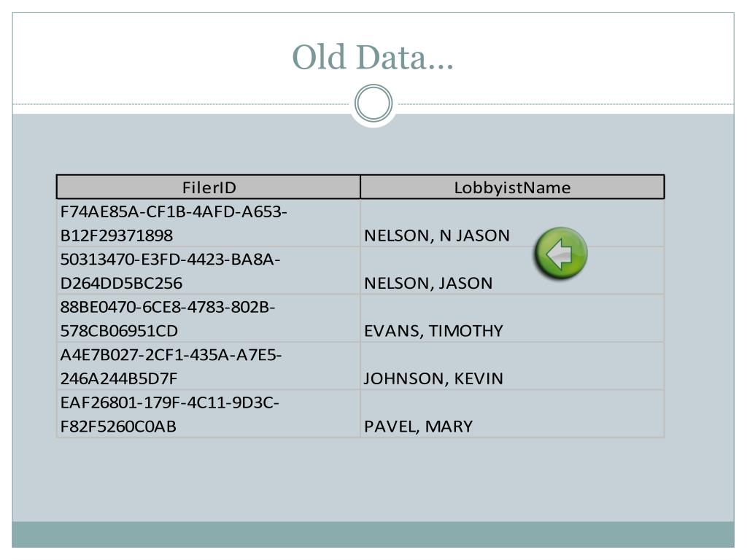Click the name NELSON, N JASON
Image resolution: width=747 pixels, height=560 pixels.
[437, 236]
